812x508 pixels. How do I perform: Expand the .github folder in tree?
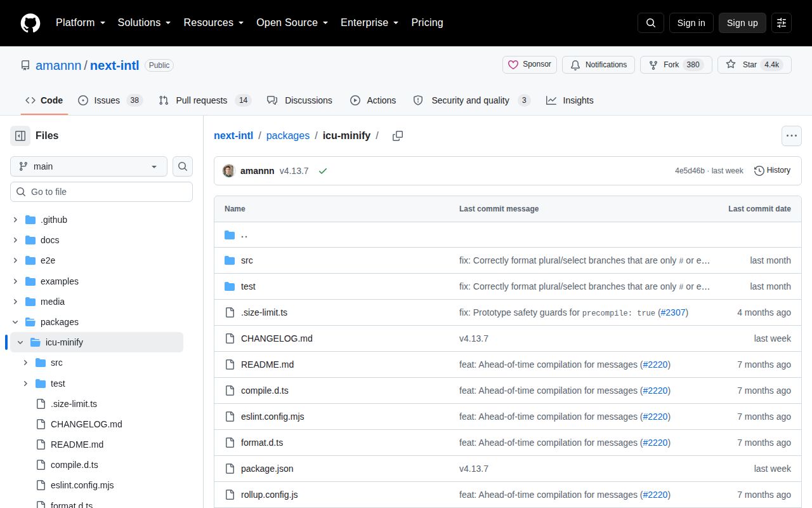(x=15, y=220)
